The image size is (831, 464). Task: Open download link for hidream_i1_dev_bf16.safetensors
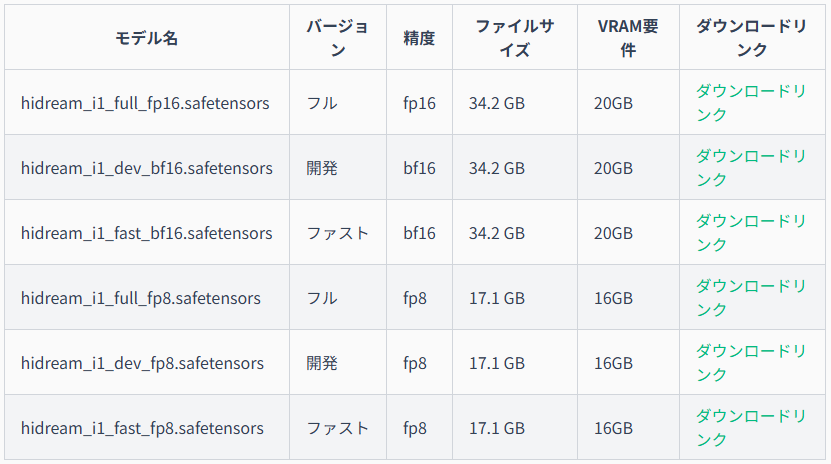click(750, 168)
